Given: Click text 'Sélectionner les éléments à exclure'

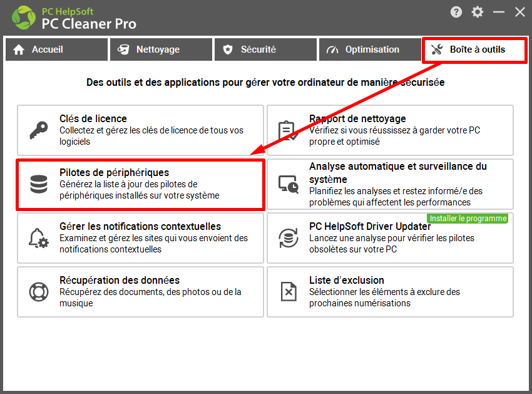Looking at the screenshot, I should pos(384,298).
